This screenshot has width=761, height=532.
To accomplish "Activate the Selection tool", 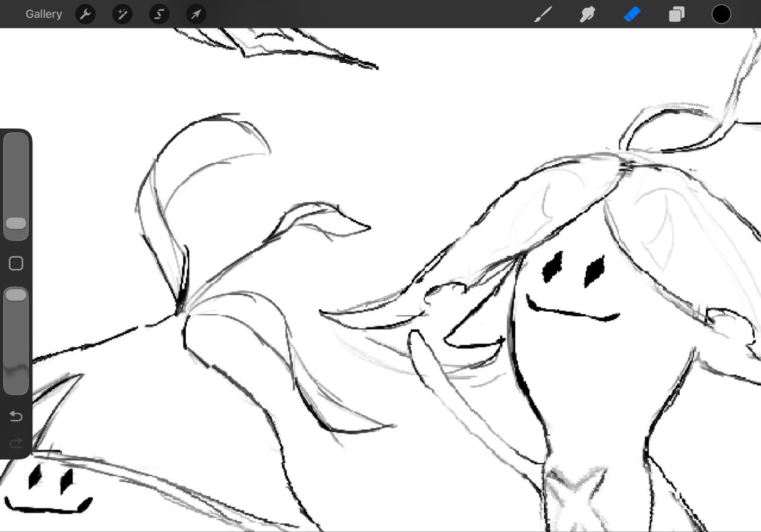I will tap(159, 14).
